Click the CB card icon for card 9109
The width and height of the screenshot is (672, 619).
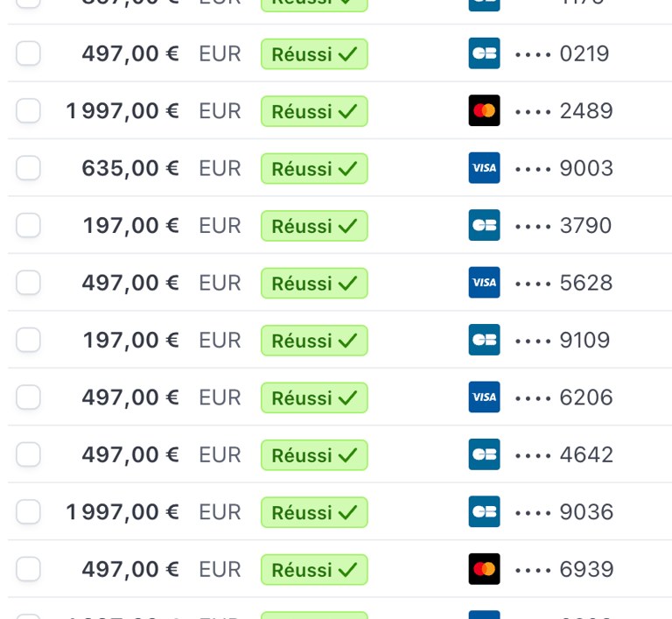point(484,340)
